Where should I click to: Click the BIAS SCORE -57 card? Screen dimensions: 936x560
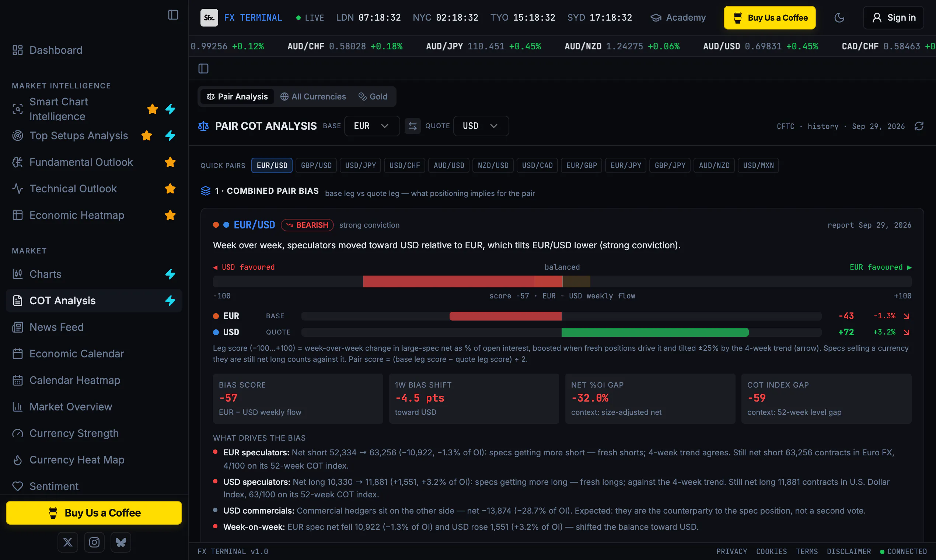tap(298, 399)
